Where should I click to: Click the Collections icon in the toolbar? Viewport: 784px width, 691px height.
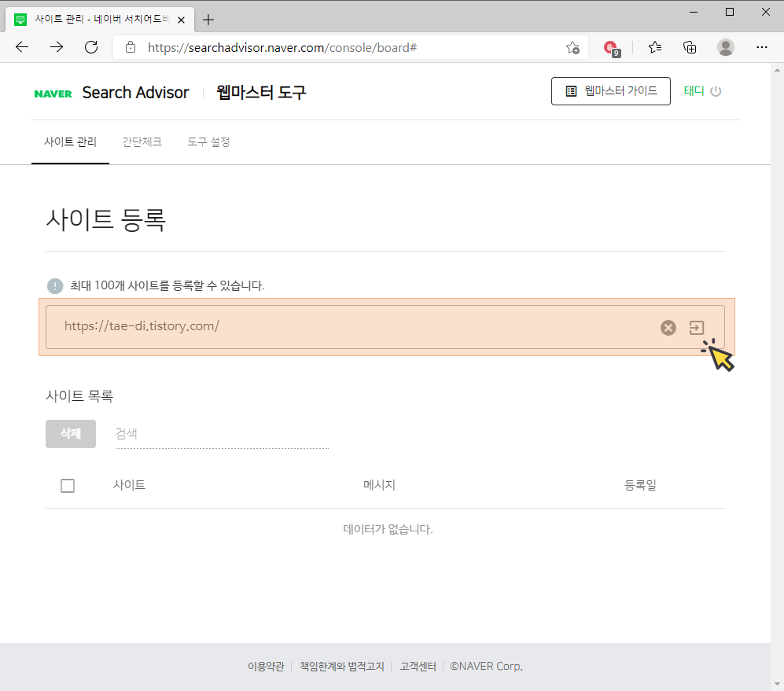690,47
